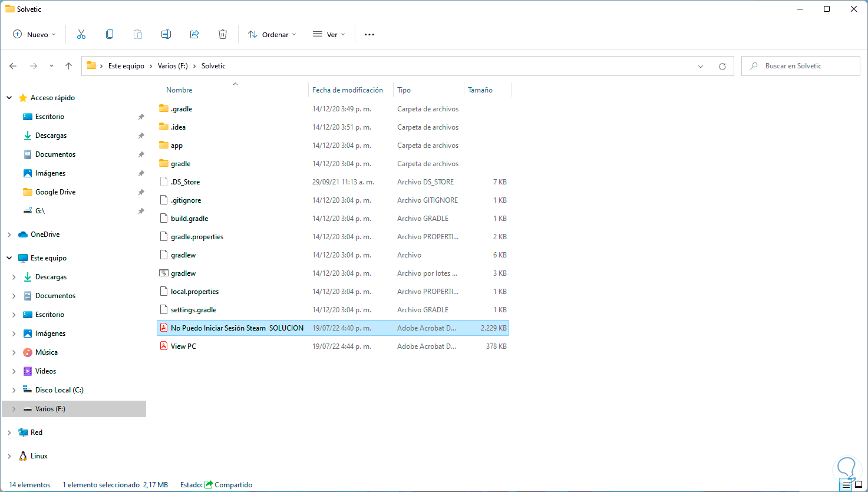Select the .idea folder icon

click(164, 127)
